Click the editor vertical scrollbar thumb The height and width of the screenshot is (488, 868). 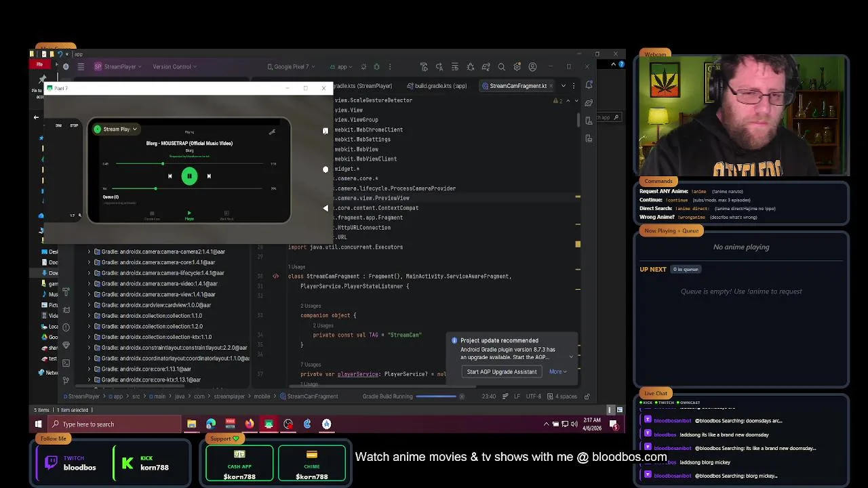pyautogui.click(x=578, y=120)
